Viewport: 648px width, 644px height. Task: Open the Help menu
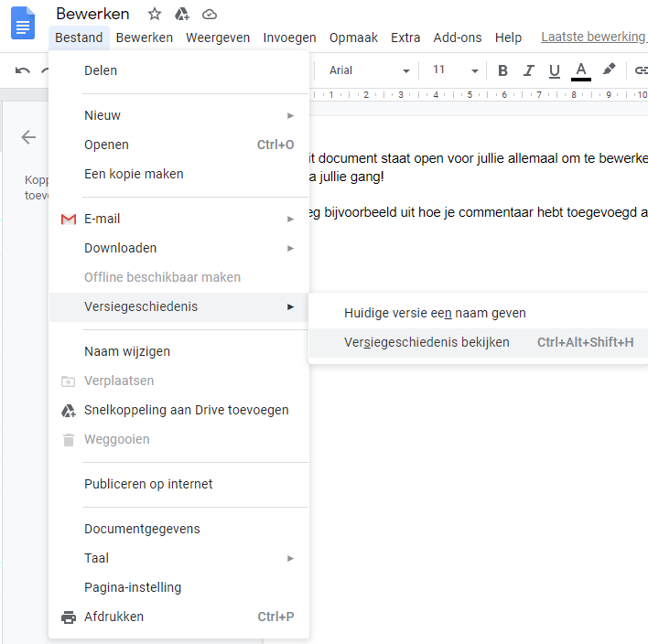tap(508, 38)
